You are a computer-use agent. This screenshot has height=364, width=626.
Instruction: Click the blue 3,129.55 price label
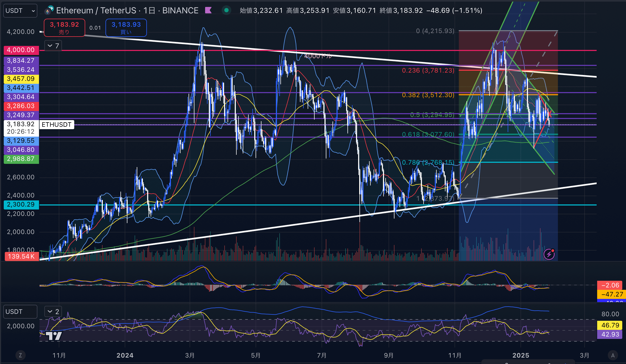(21, 141)
